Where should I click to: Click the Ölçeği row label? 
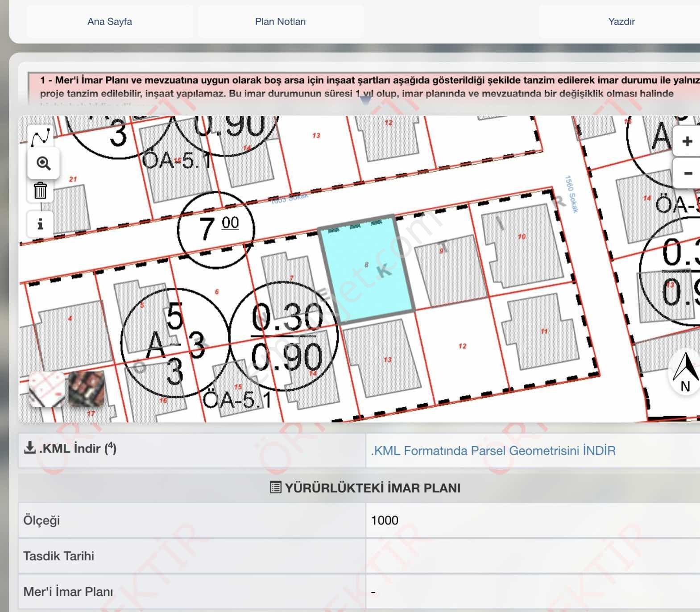pyautogui.click(x=41, y=521)
